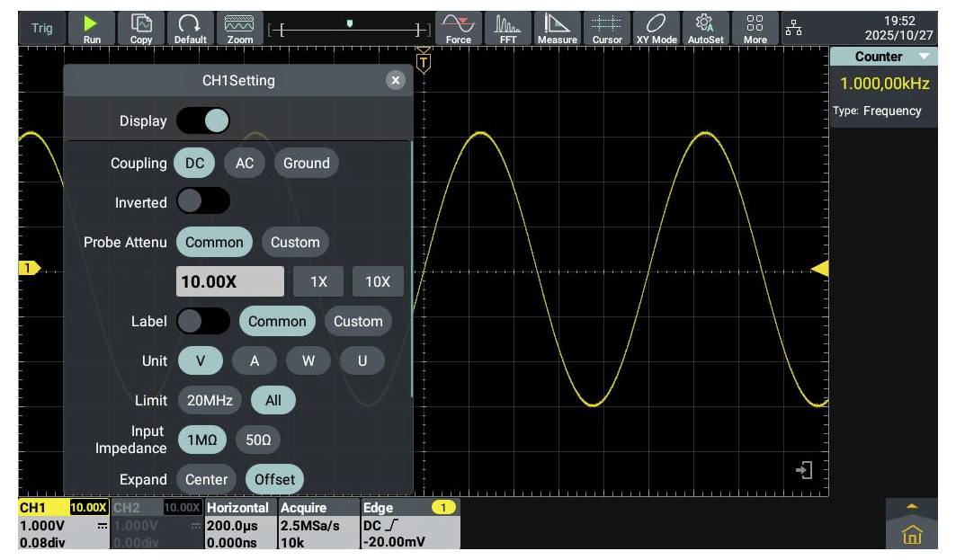The image size is (956, 560).
Task: Go to home screen icon
Action: pos(912,536)
